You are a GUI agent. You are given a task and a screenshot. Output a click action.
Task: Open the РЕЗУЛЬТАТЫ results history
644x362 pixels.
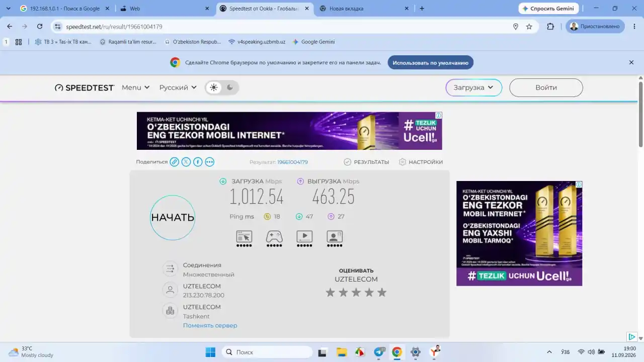point(366,162)
